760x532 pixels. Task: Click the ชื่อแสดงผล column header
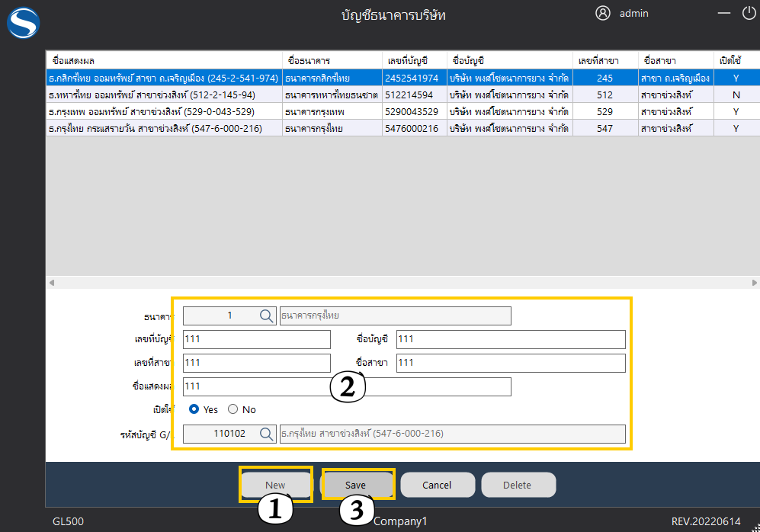(164, 60)
